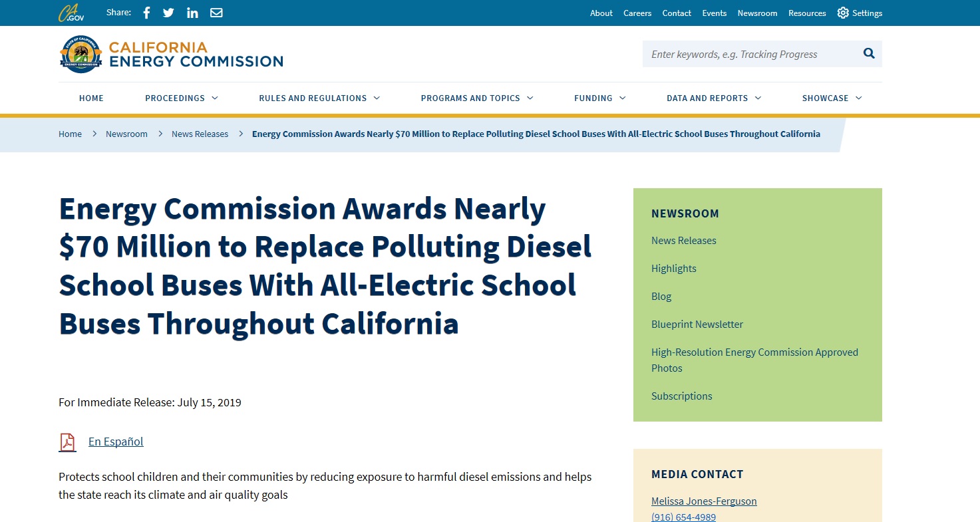Go to Home in main navigation
The height and width of the screenshot is (522, 980).
click(x=91, y=98)
